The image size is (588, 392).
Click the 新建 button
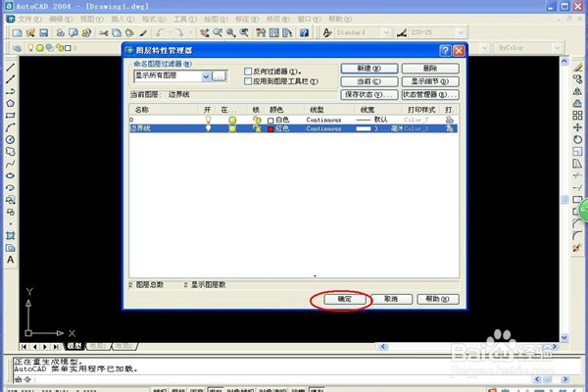click(369, 69)
